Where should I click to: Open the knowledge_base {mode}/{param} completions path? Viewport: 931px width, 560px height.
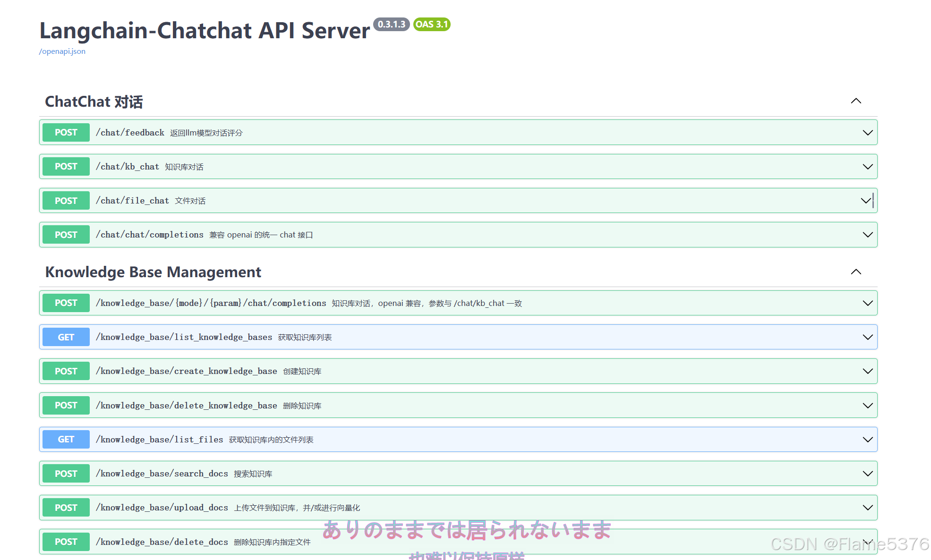point(211,303)
